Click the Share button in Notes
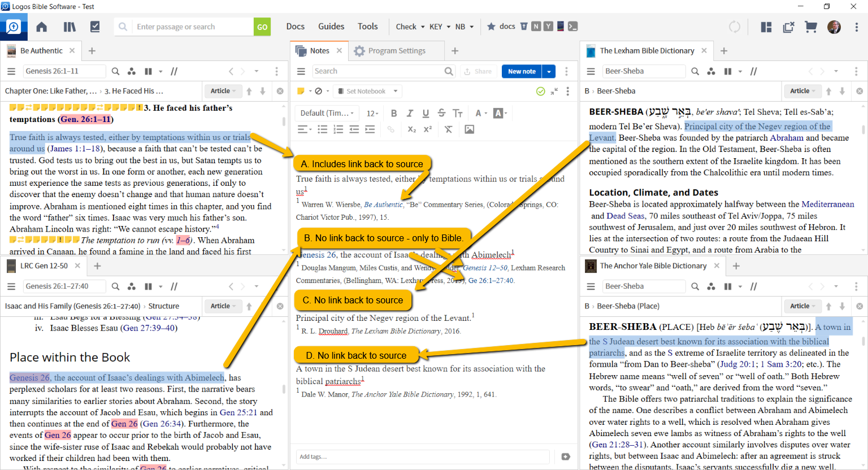 click(x=478, y=71)
